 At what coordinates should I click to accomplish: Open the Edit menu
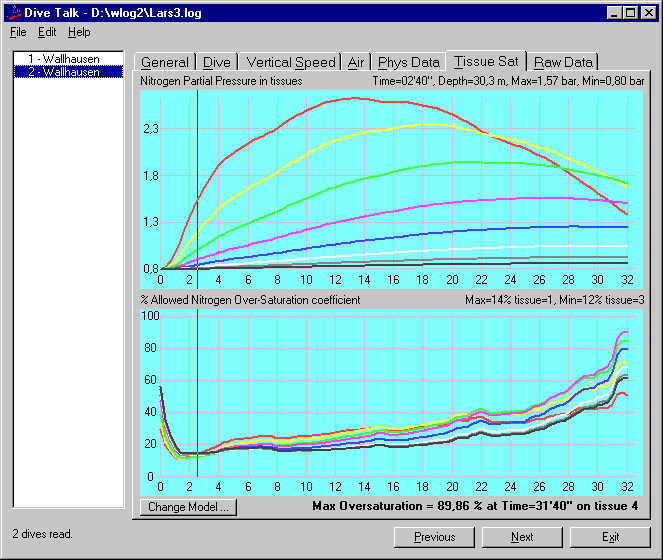pyautogui.click(x=47, y=32)
